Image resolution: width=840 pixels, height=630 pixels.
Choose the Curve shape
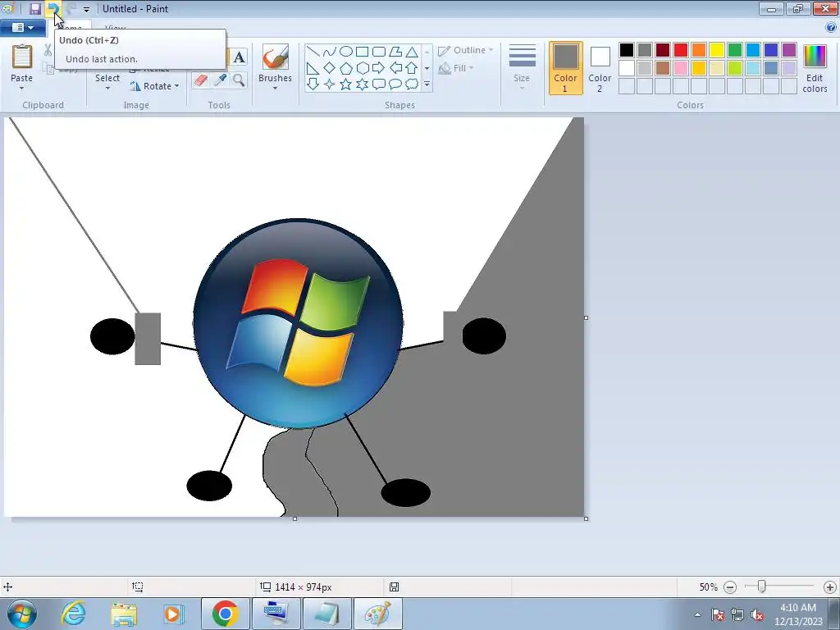click(330, 52)
